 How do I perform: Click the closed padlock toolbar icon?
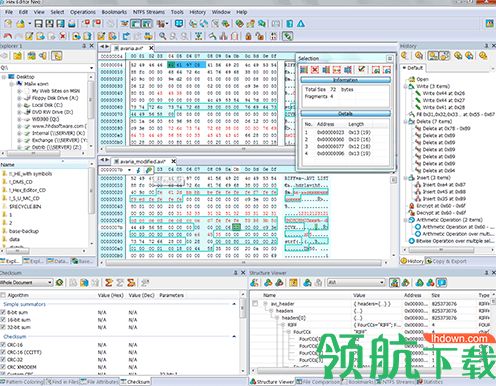[x=248, y=36]
